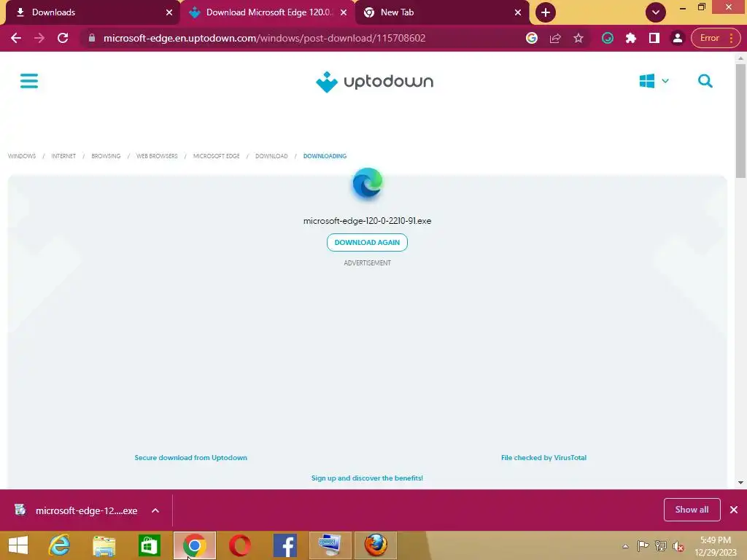Open the Grammarly extension icon

(x=608, y=38)
